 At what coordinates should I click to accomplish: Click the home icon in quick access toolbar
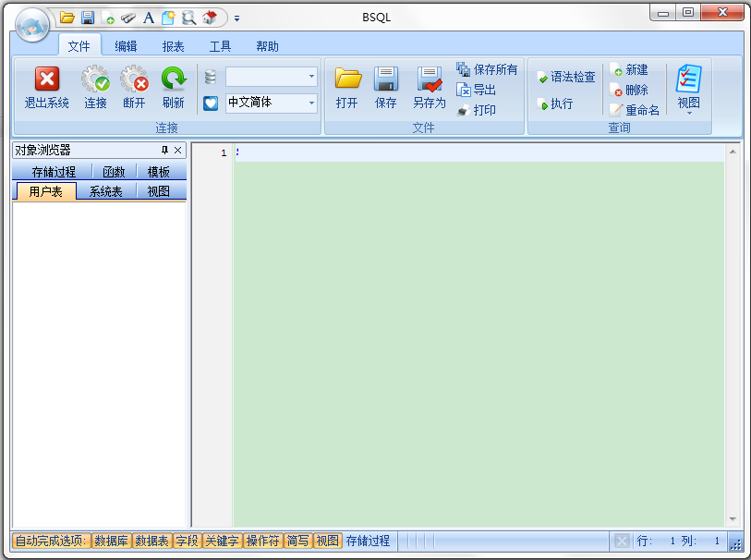coord(210,18)
